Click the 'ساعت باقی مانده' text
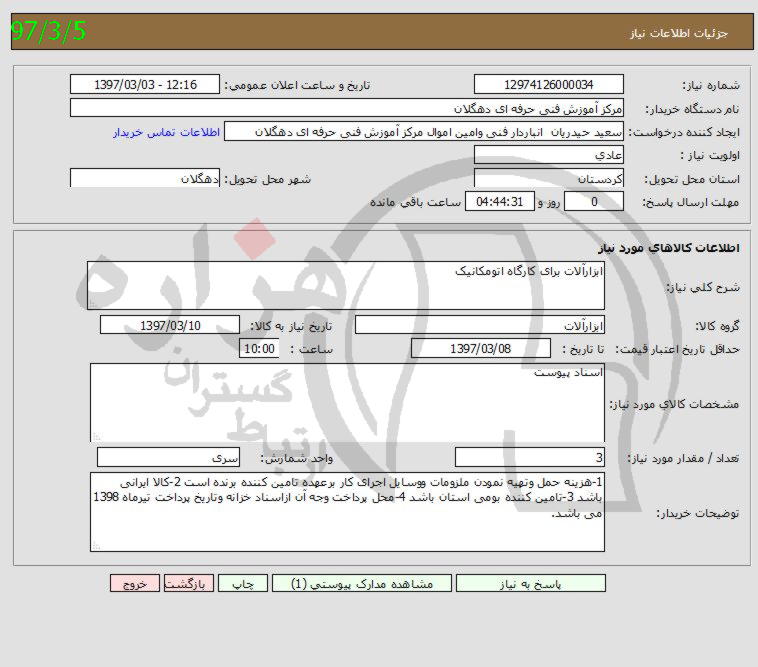The height and width of the screenshot is (667, 758). click(415, 203)
